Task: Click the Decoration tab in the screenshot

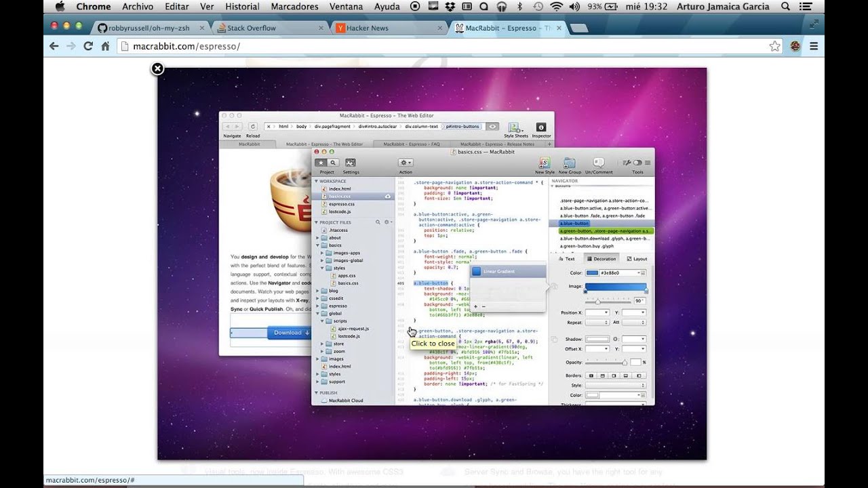Action: click(x=601, y=259)
